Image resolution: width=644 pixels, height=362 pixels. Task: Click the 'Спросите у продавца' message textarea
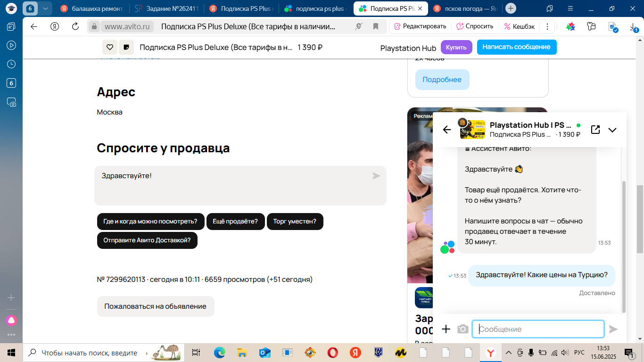point(240,186)
